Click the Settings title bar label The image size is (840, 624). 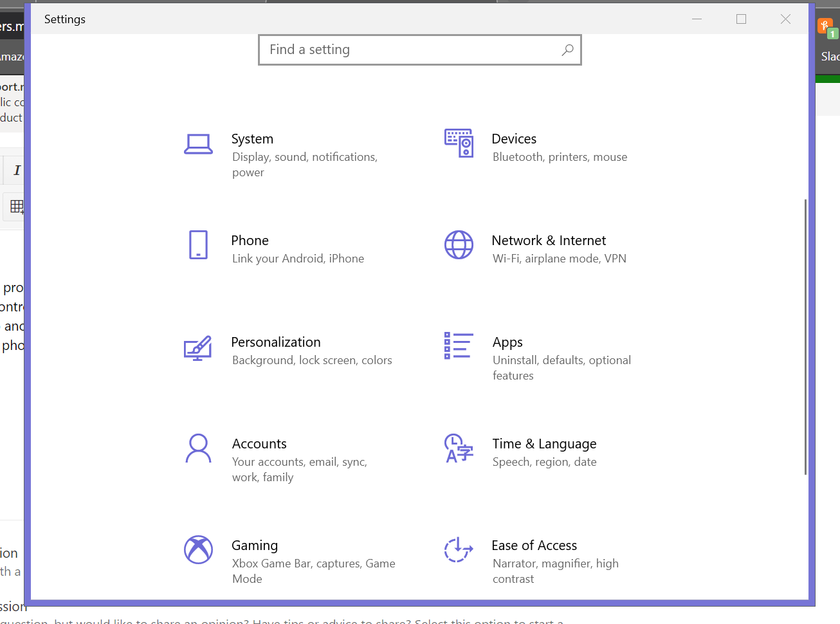coord(64,19)
